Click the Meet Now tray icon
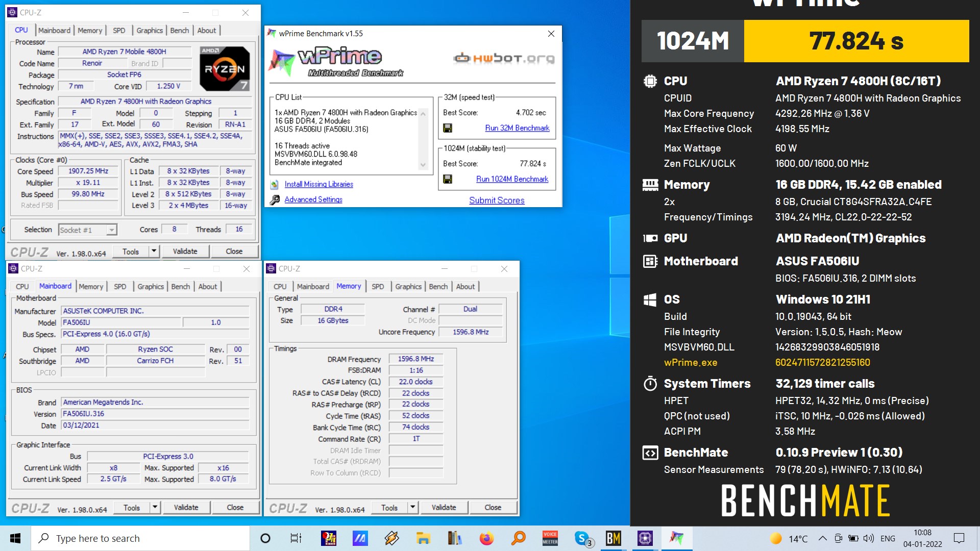980x551 pixels. 838,538
